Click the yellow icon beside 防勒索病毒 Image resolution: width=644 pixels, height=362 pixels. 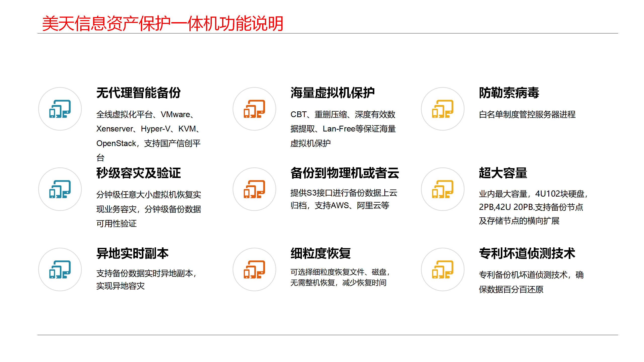click(442, 109)
